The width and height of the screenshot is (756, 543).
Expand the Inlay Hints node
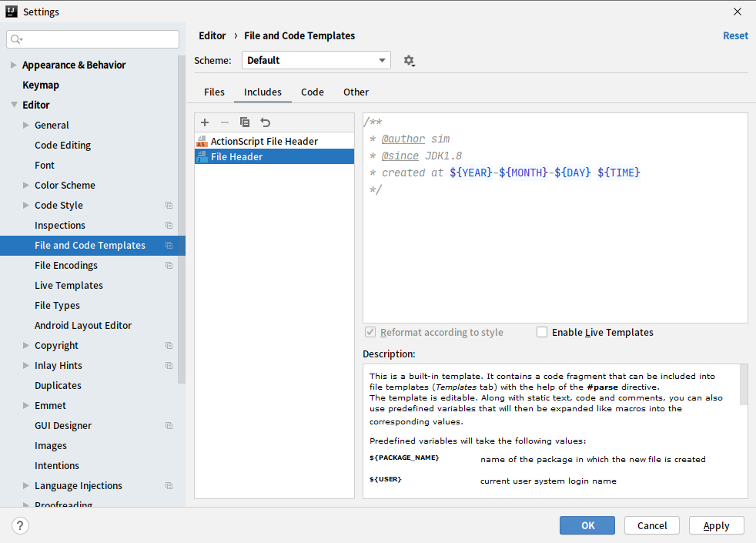pyautogui.click(x=26, y=366)
